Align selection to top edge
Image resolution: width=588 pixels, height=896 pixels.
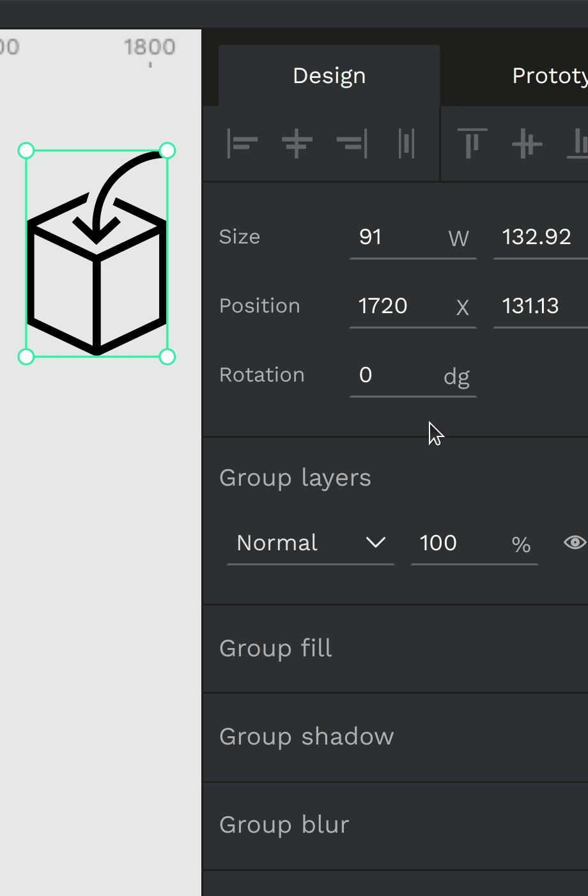472,144
